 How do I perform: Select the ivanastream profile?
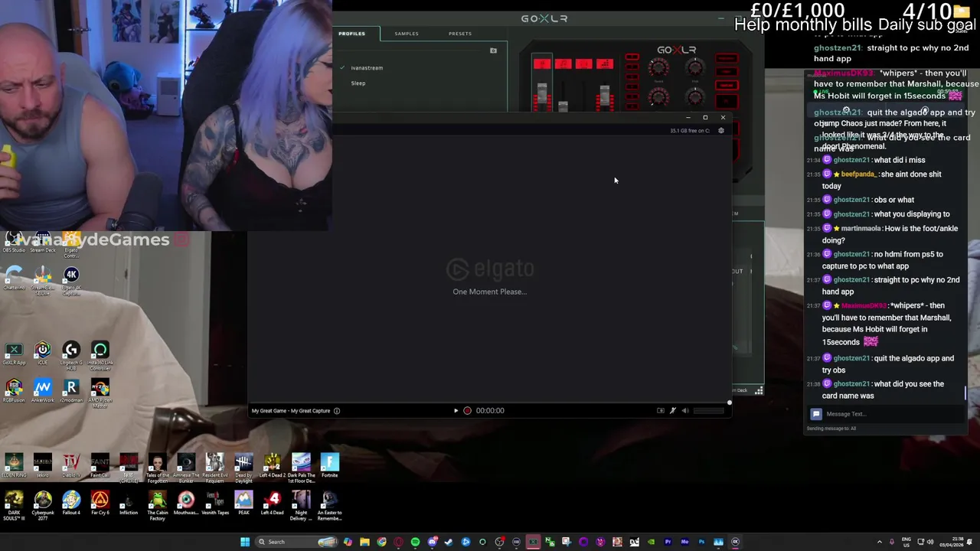[x=367, y=68]
